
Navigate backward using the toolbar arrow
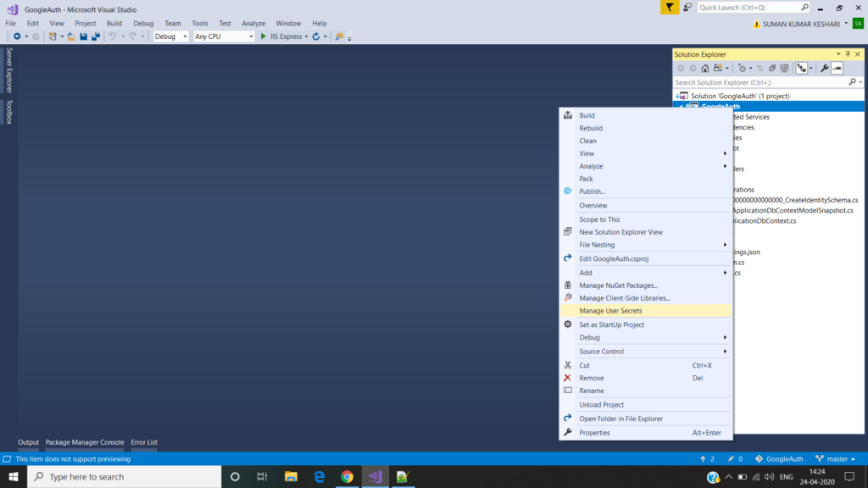pyautogui.click(x=17, y=36)
